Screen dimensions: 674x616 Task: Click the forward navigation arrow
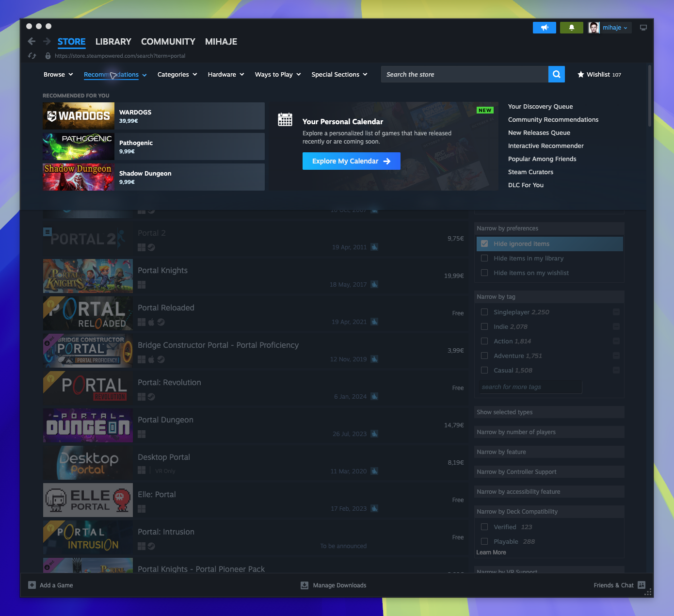[47, 41]
